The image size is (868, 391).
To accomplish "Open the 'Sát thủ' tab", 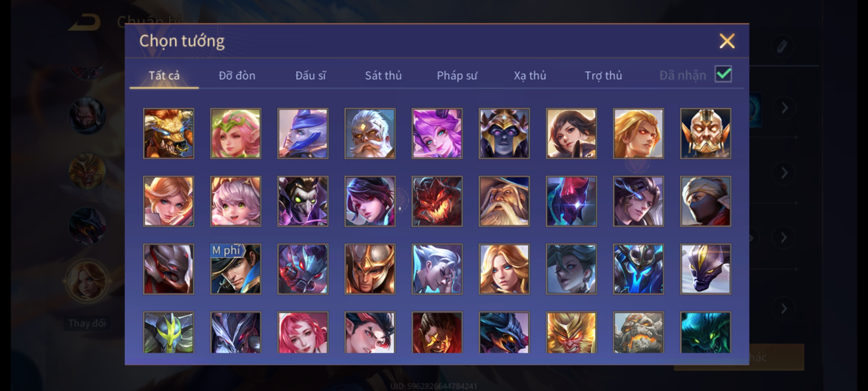I will (x=383, y=75).
